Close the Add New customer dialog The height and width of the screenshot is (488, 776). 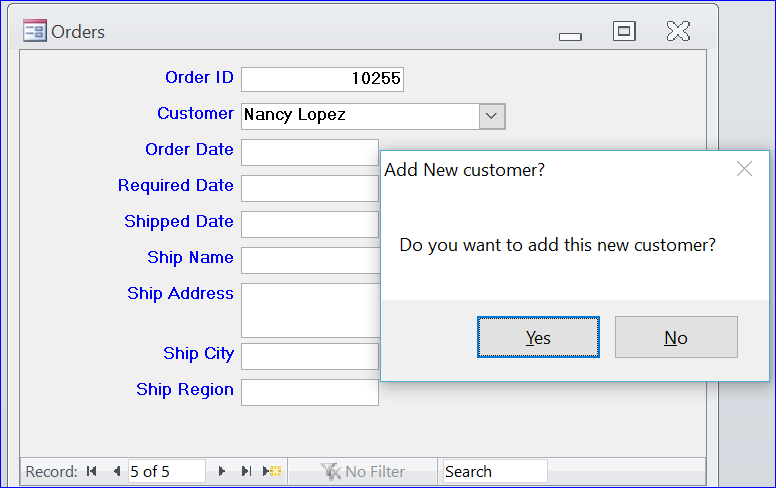point(744,169)
